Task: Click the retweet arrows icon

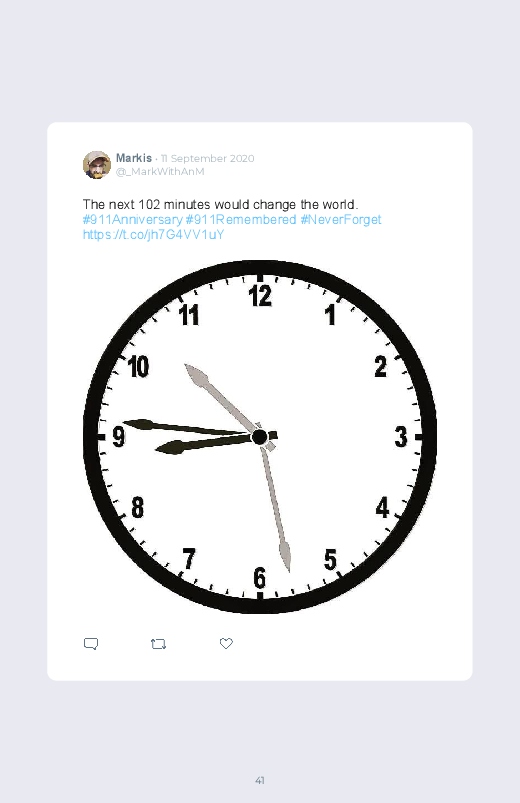Action: pyautogui.click(x=158, y=644)
